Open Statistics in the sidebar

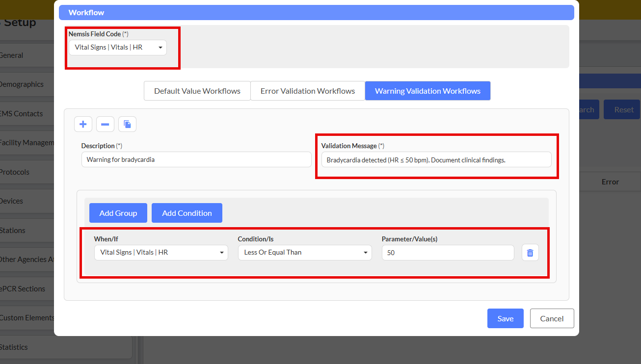pos(14,347)
